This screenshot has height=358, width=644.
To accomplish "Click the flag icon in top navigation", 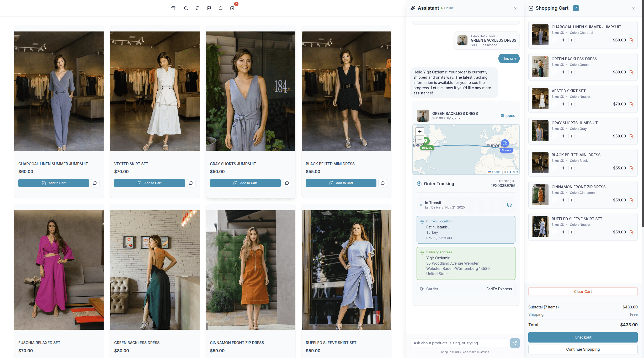I will [209, 8].
